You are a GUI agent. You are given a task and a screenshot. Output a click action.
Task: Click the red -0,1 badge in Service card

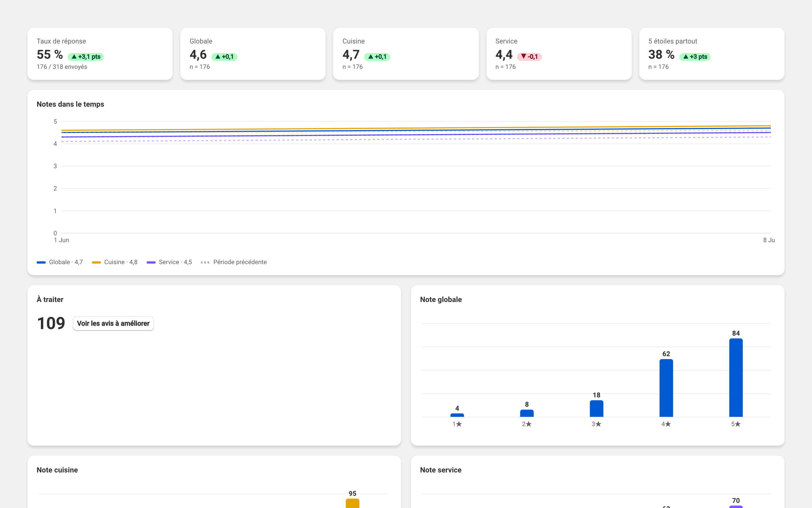tap(529, 57)
